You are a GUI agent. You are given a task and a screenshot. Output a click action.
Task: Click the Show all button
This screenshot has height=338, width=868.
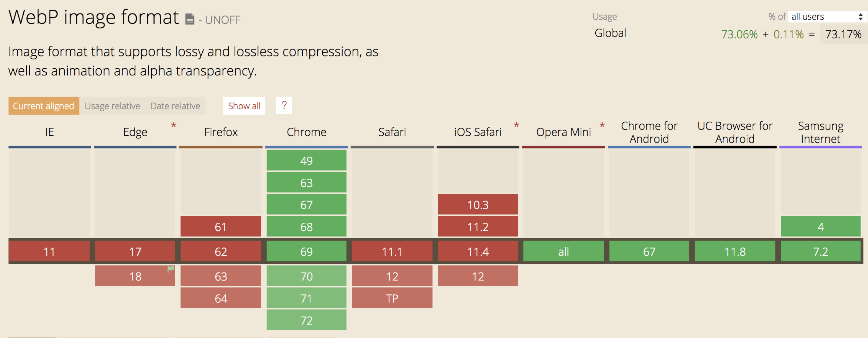pyautogui.click(x=244, y=106)
